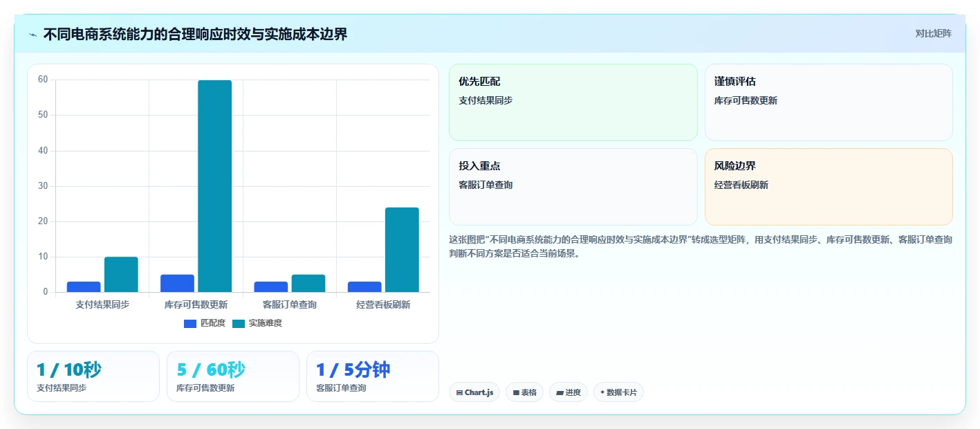Click the y-axis value 20
980x429 pixels.
coord(43,221)
